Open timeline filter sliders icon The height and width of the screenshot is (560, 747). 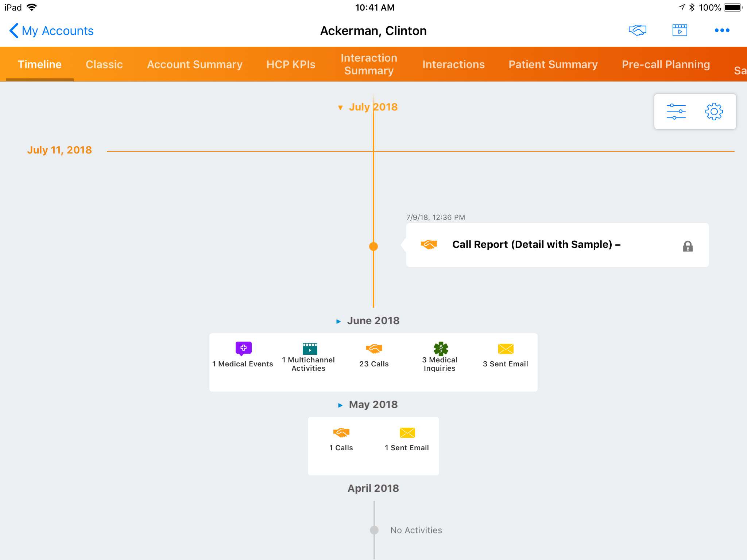coord(676,112)
